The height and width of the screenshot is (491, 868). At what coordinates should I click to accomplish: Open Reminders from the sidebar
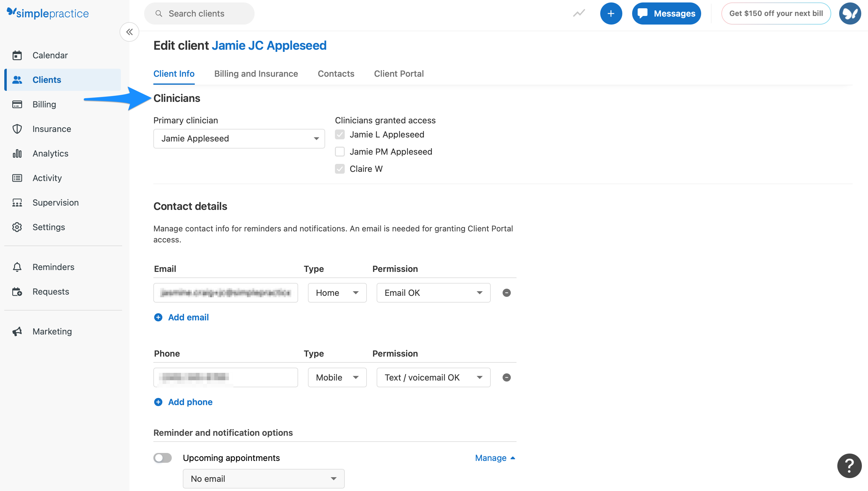pos(53,267)
